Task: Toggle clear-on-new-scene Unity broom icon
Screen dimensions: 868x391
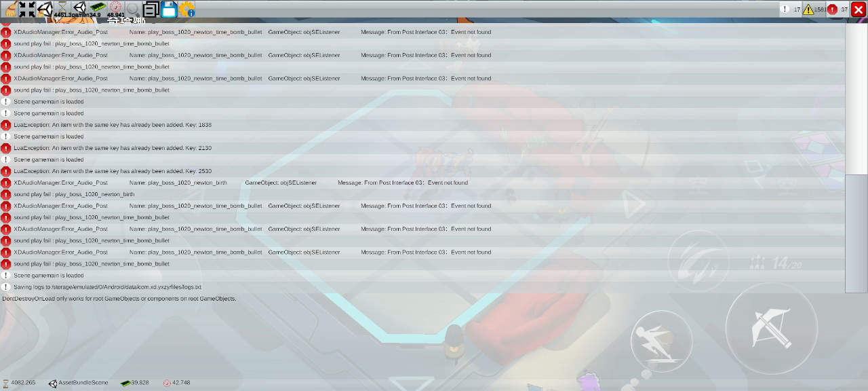Action: click(x=45, y=9)
